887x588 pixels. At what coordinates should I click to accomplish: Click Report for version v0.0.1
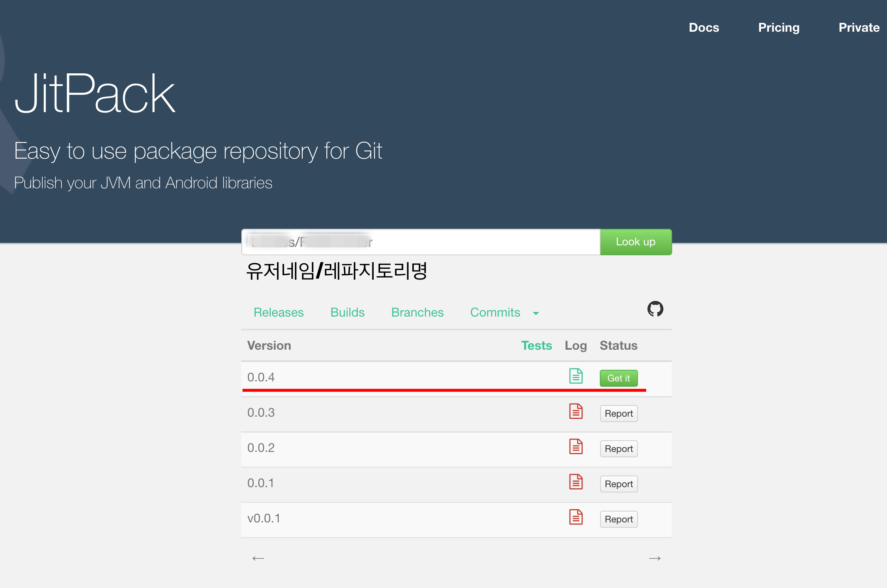(619, 519)
